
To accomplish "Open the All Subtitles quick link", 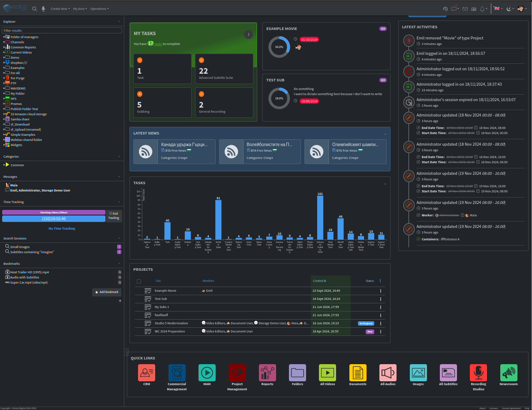I will tap(448, 373).
